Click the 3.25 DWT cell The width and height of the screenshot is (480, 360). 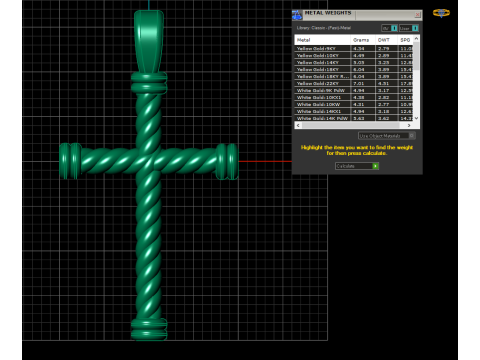[x=386, y=62]
